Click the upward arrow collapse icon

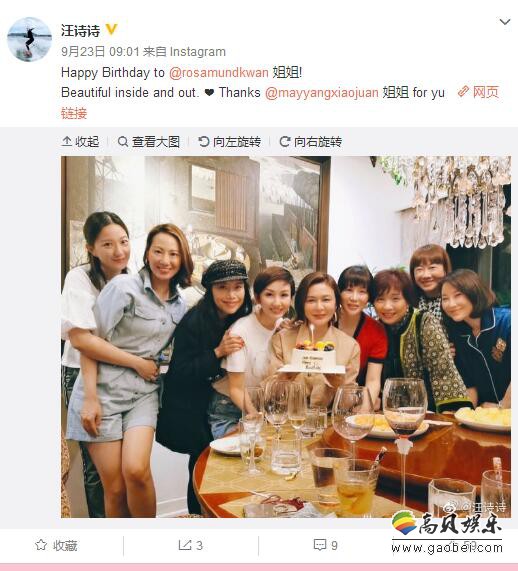point(67,141)
